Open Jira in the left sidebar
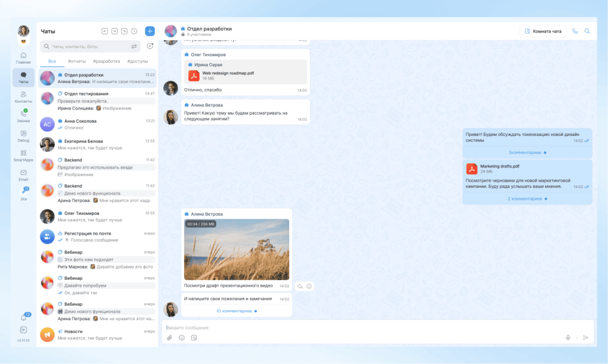Screen dimensions: 608x364 (24, 194)
